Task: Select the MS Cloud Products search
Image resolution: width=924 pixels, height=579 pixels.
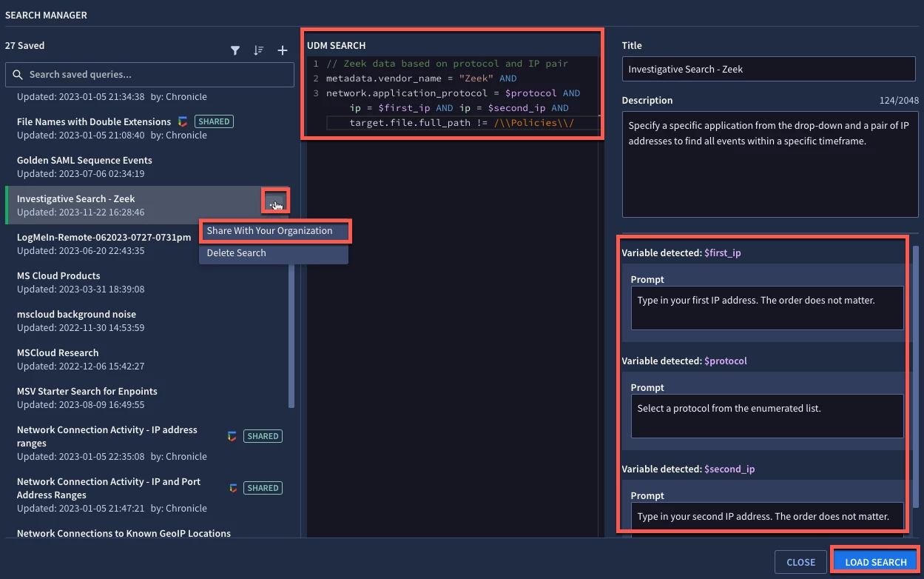Action: 58,275
